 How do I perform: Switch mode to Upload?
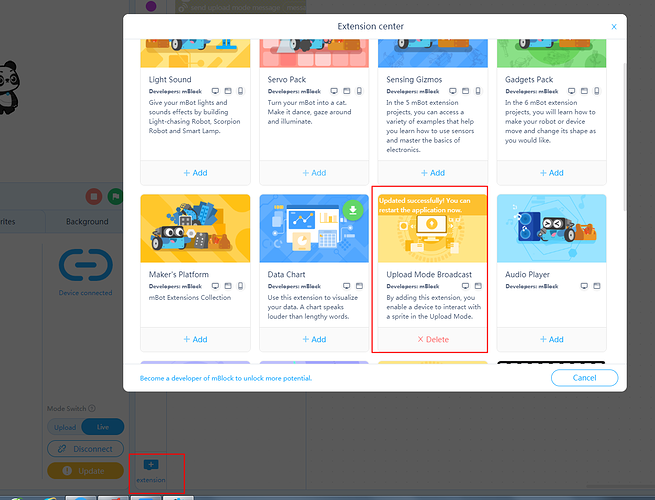(x=65, y=427)
